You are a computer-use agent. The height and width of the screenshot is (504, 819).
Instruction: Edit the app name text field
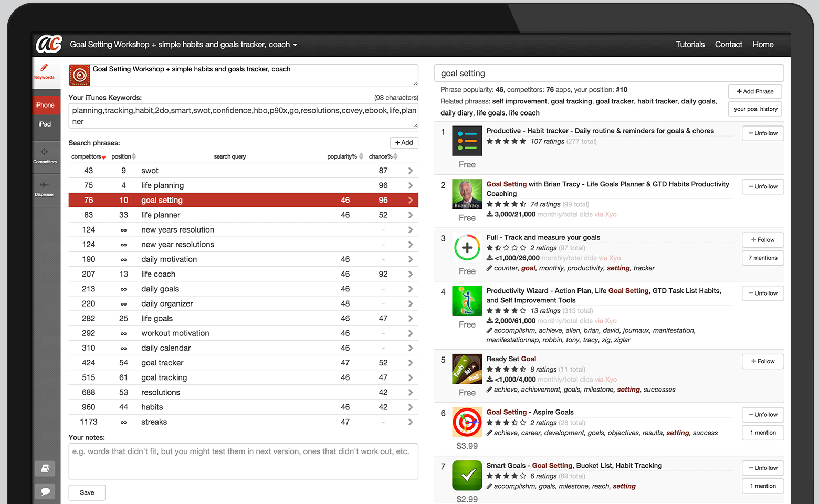[x=254, y=75]
